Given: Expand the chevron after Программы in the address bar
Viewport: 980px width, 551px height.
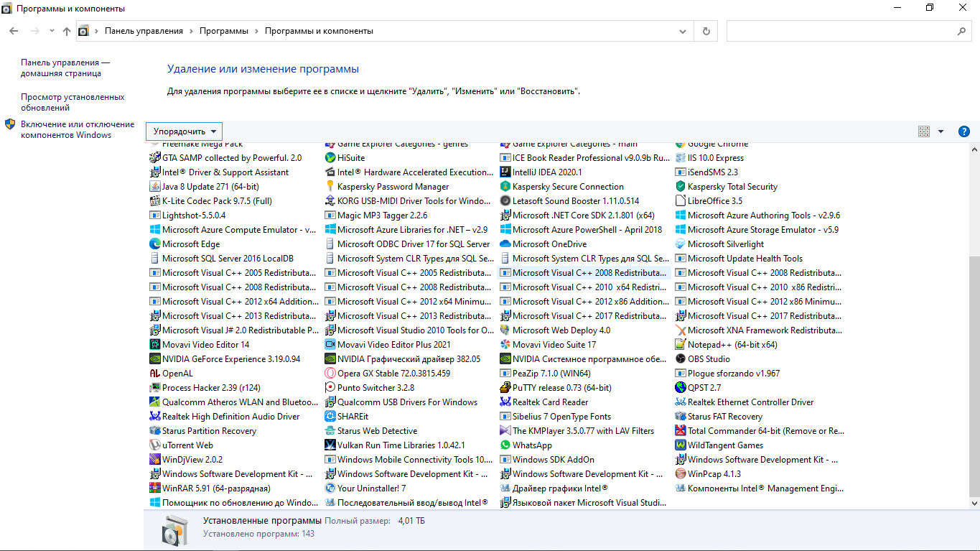Looking at the screenshot, I should (x=257, y=32).
